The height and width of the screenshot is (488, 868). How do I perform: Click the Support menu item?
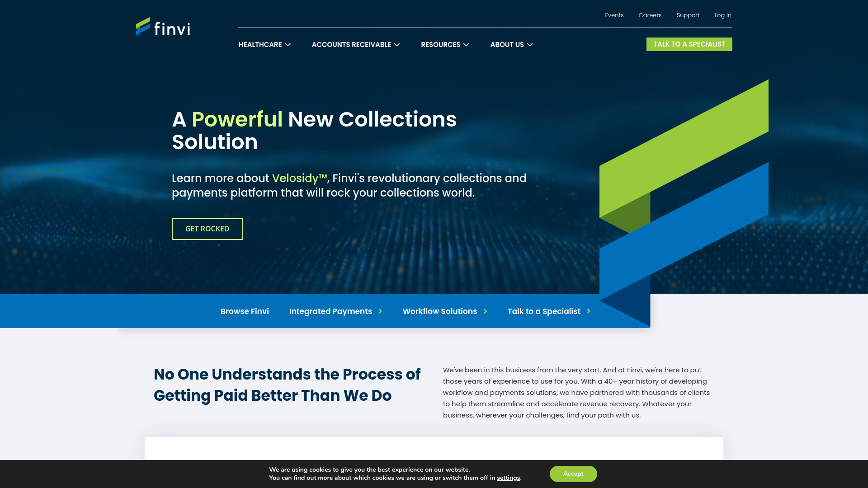(x=688, y=15)
